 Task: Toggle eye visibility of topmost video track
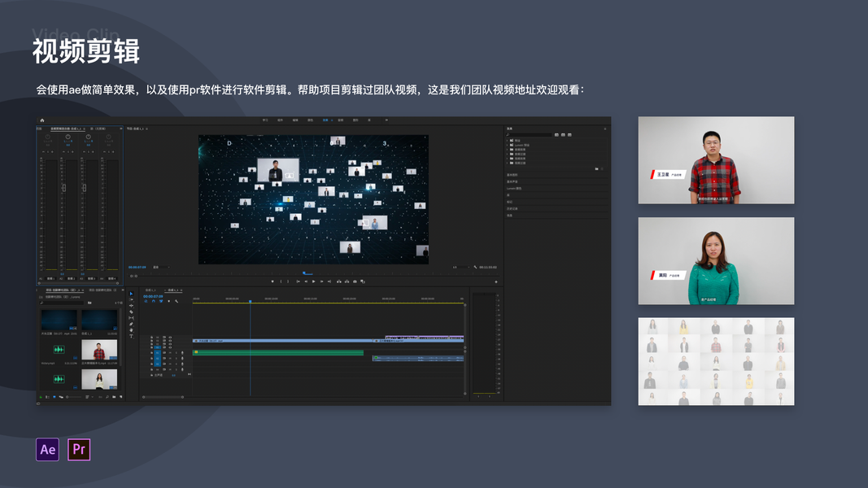click(170, 337)
